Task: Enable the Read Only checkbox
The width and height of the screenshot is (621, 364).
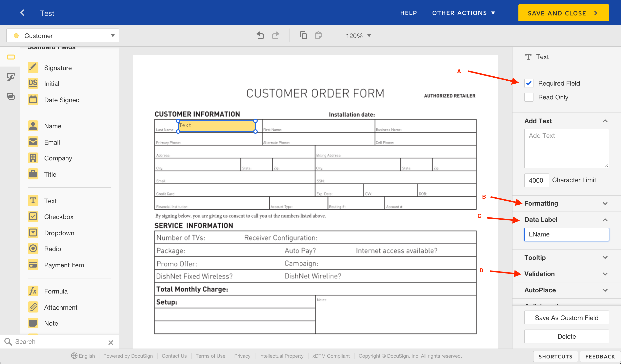Action: 529,97
